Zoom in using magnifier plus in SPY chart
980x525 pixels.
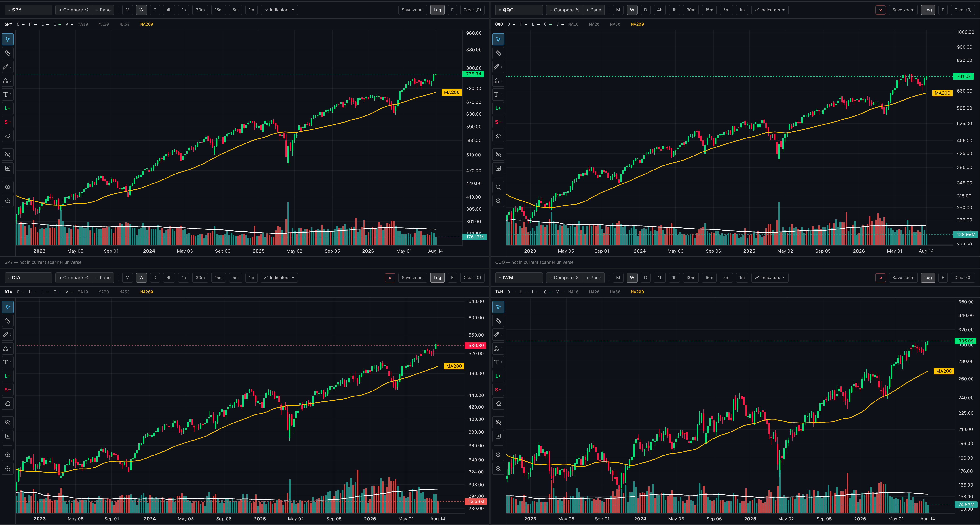(8, 187)
